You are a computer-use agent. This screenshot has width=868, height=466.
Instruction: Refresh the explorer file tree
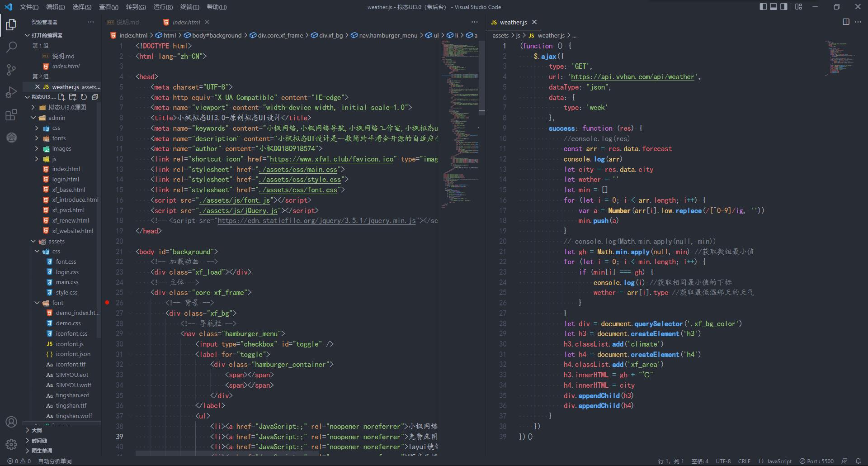point(84,97)
